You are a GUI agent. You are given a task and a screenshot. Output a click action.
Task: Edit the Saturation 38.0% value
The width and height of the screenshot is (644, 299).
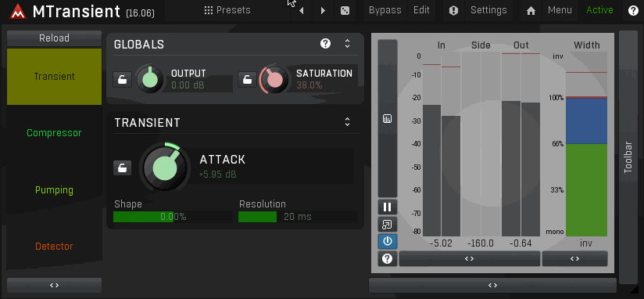[309, 85]
